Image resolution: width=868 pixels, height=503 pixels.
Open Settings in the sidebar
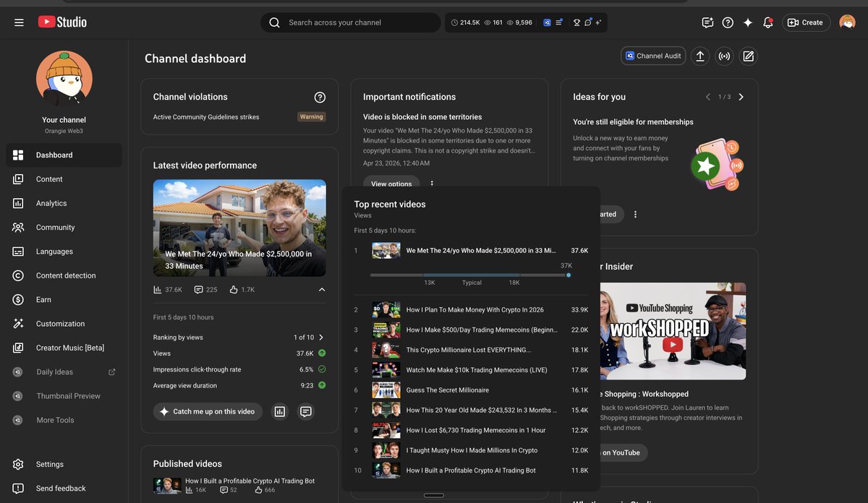click(x=64, y=465)
